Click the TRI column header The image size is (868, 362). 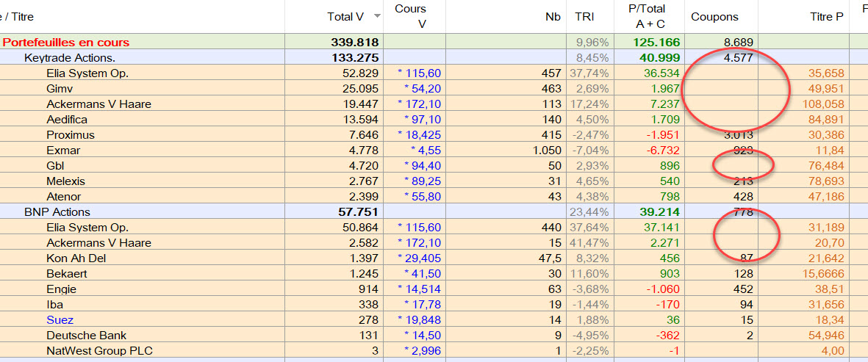(584, 17)
